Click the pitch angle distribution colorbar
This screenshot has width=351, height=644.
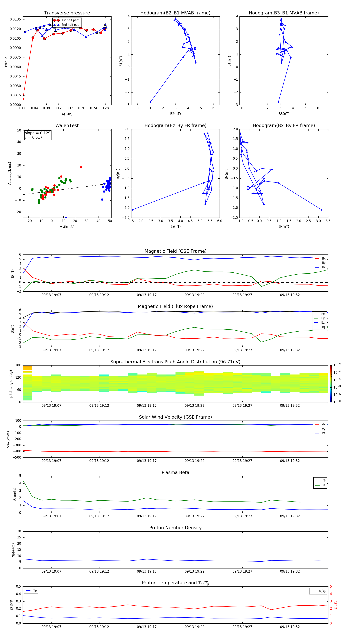pyautogui.click(x=331, y=383)
